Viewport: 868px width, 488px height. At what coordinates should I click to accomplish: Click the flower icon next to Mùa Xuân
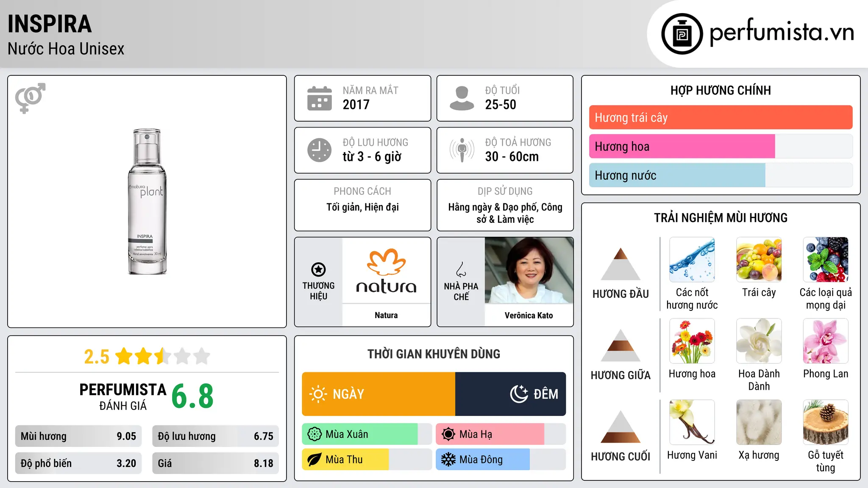click(x=314, y=434)
